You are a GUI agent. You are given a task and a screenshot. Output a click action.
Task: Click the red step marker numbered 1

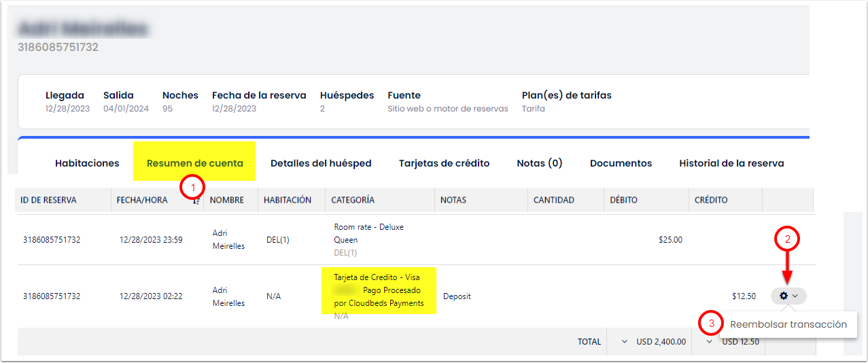click(x=191, y=186)
